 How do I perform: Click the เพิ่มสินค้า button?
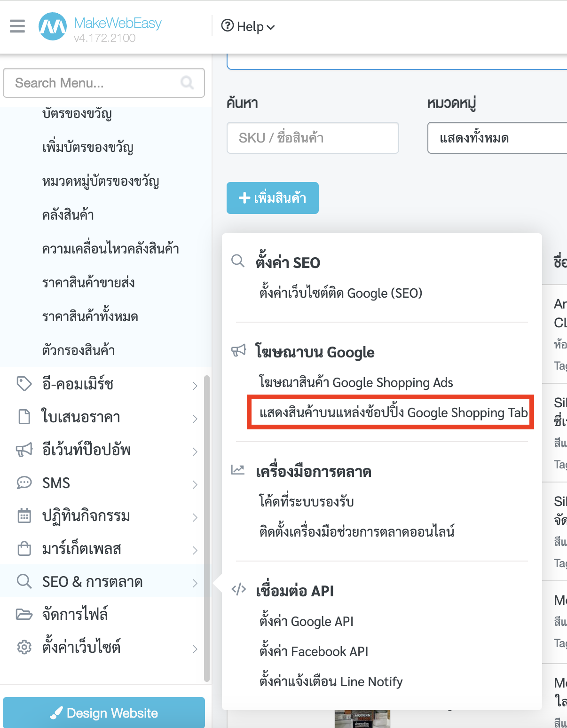tap(273, 198)
